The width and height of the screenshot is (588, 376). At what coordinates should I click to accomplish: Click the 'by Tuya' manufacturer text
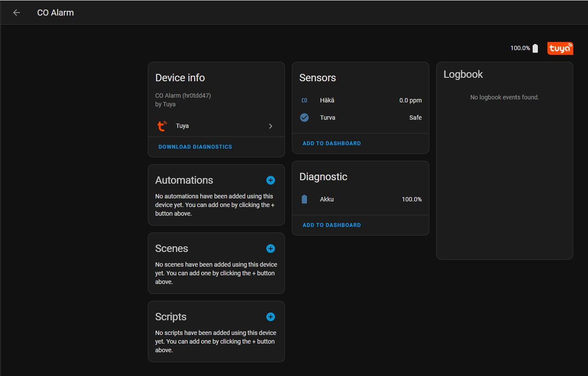click(165, 104)
